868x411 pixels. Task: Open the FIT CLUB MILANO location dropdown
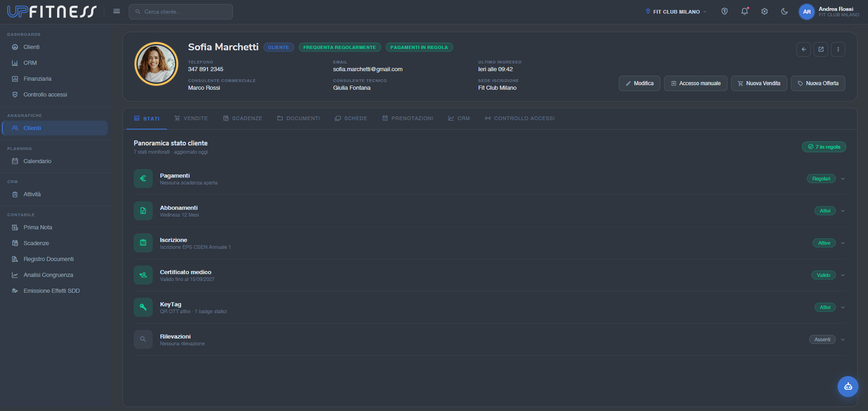(676, 12)
